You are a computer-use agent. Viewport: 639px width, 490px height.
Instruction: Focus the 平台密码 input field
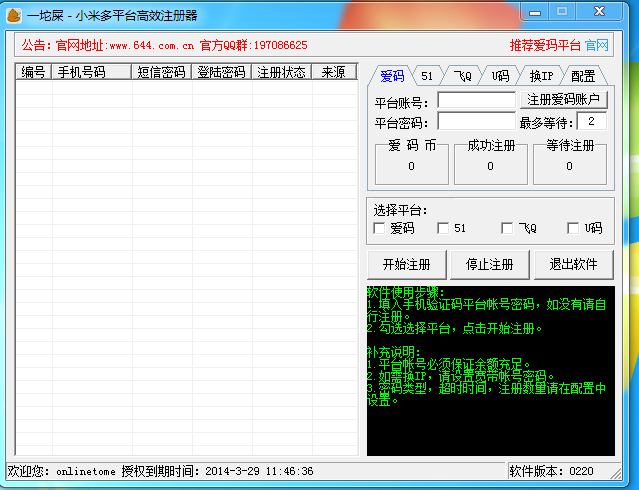475,122
